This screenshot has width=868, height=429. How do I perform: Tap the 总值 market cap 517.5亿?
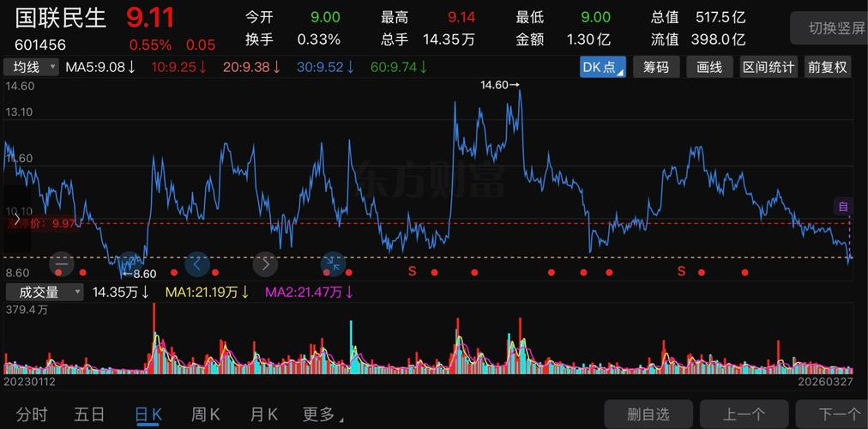click(x=720, y=17)
